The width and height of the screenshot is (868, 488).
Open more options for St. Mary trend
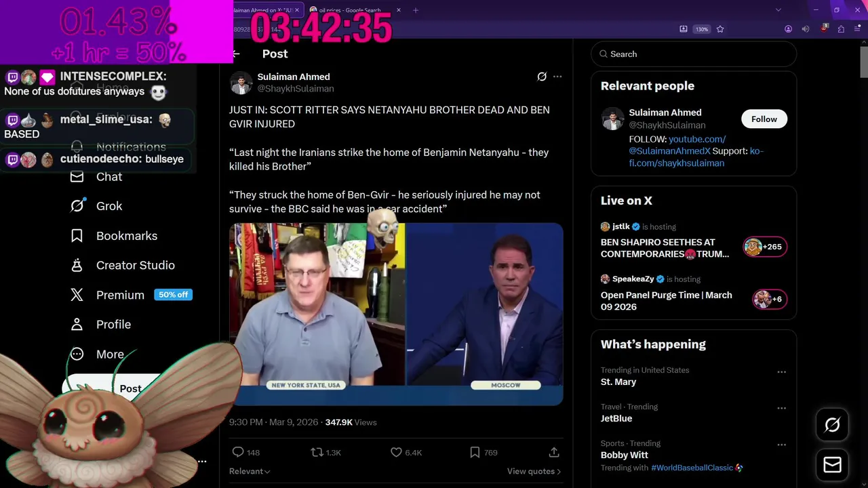781,372
